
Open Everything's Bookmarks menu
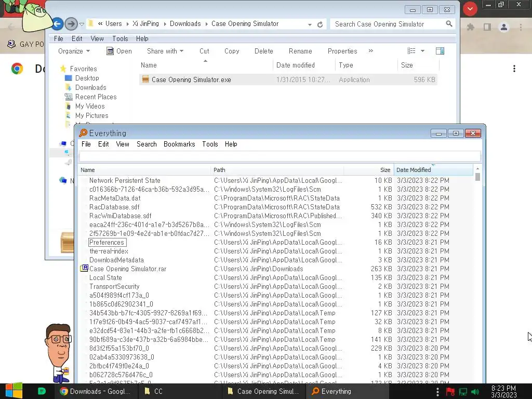tap(179, 144)
